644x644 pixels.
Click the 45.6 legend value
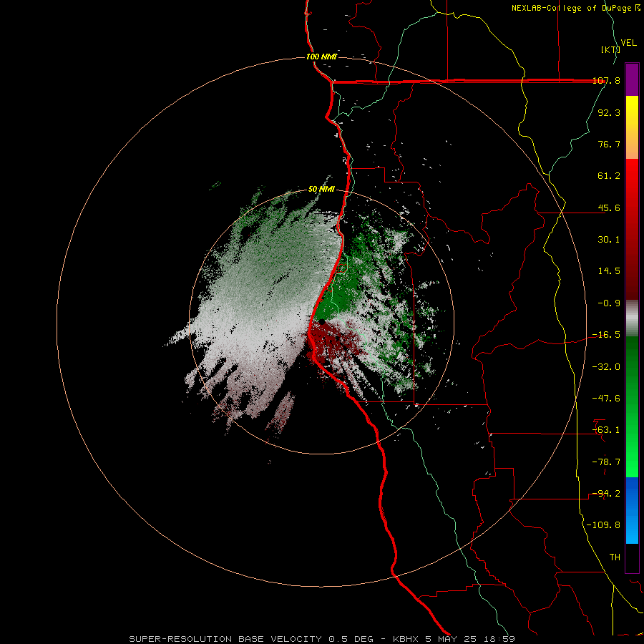pos(609,208)
